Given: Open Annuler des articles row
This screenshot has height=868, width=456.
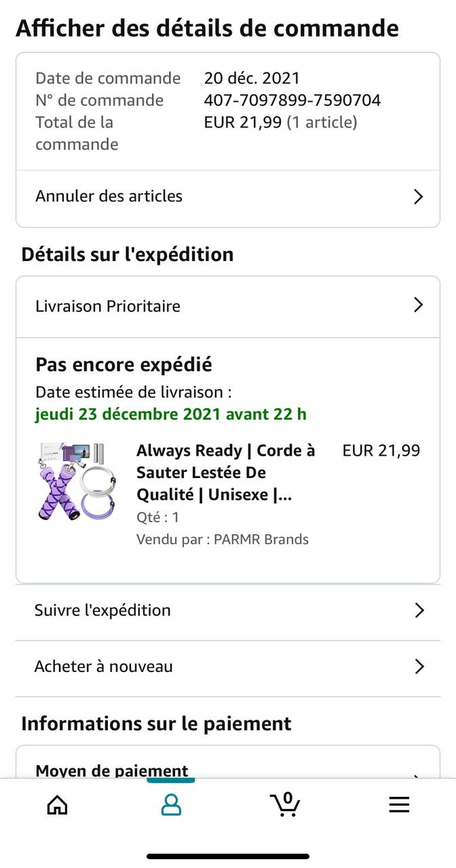Looking at the screenshot, I should click(x=109, y=196).
